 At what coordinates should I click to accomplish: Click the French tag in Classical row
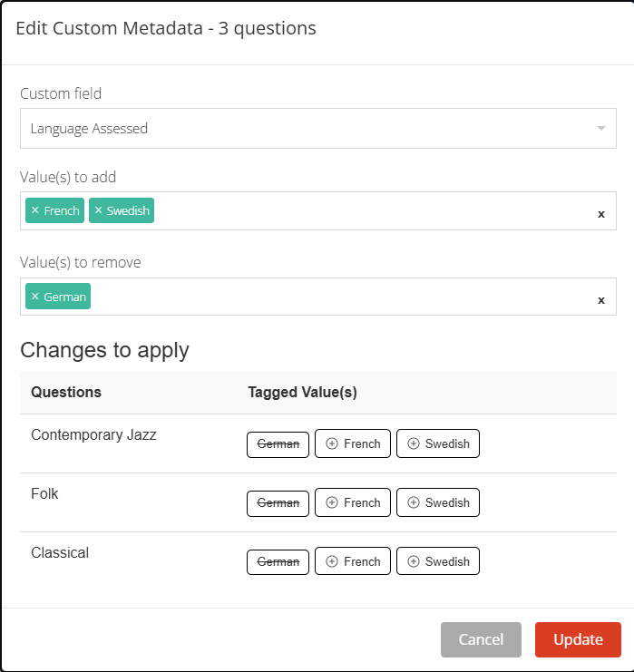coord(353,561)
